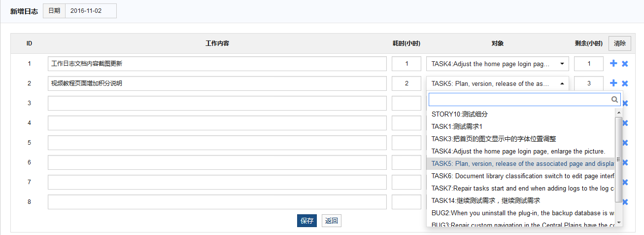This screenshot has height=235, width=644.
Task: Click the search magnifier icon in dropdown
Action: coord(614,100)
